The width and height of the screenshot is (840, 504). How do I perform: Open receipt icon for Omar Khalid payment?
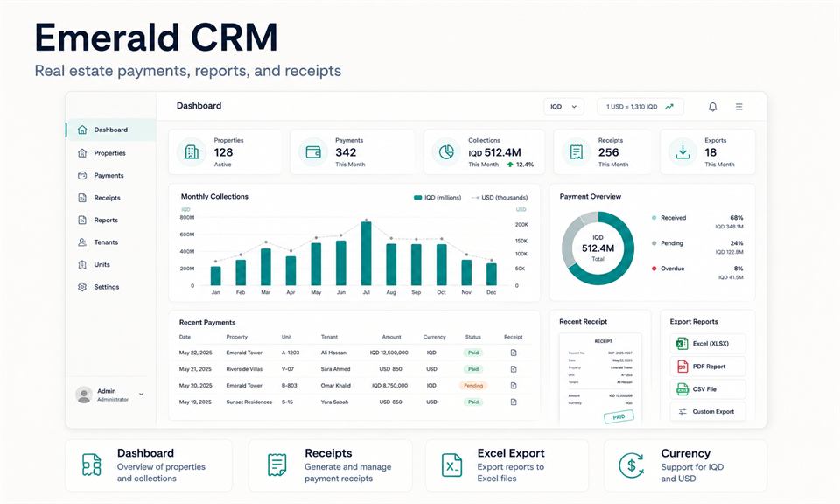tap(514, 386)
